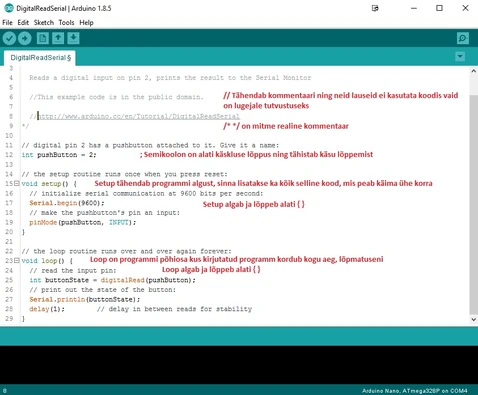Screen dimensions: 478x395
Task: Click '// the loop routine runs over and over' comment
Action: click(126, 251)
